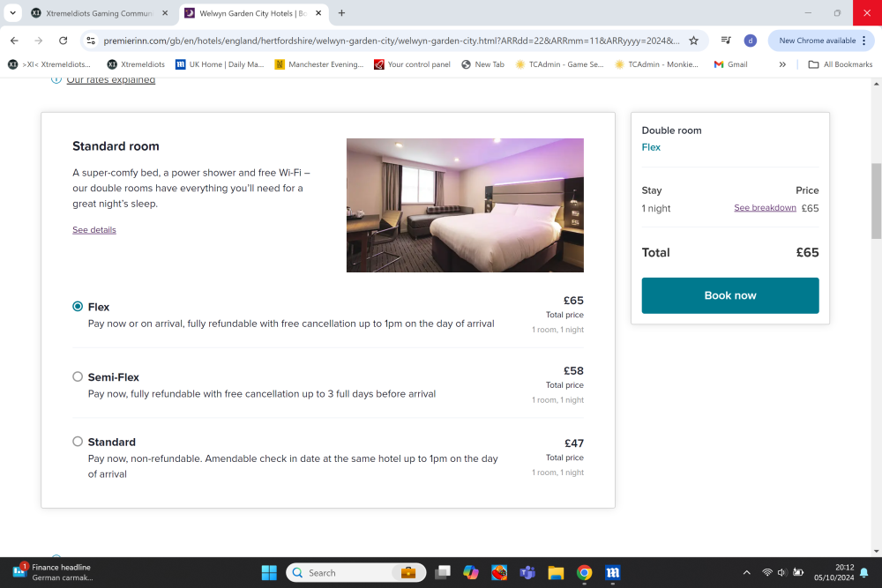Reload the Premier Inn page

63,41
